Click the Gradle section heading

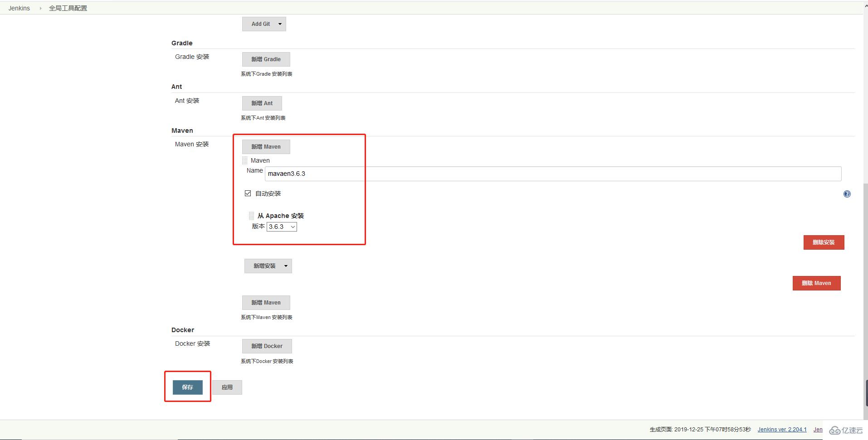click(x=182, y=43)
